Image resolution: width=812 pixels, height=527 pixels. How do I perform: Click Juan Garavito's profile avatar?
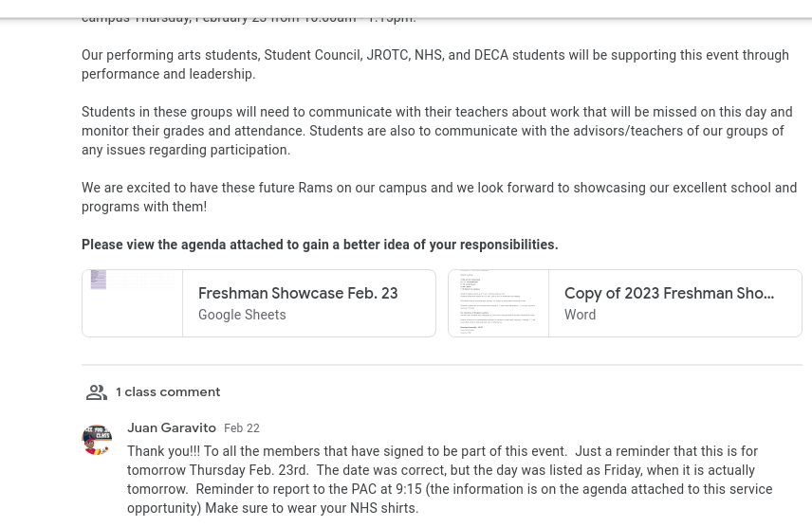click(x=97, y=440)
